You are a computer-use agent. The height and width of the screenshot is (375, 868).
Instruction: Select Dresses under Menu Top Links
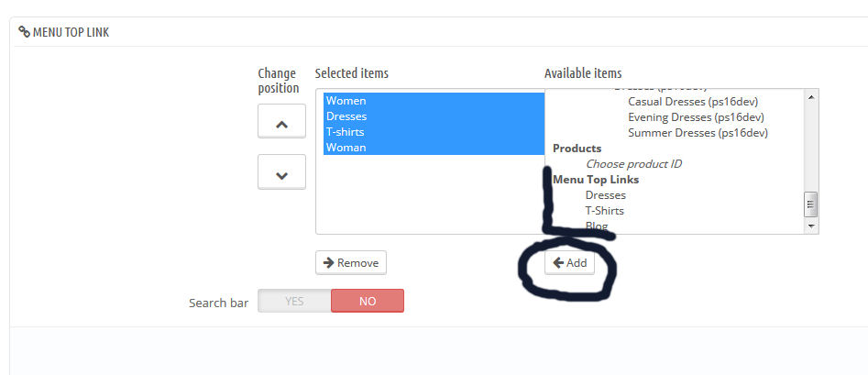pos(605,195)
